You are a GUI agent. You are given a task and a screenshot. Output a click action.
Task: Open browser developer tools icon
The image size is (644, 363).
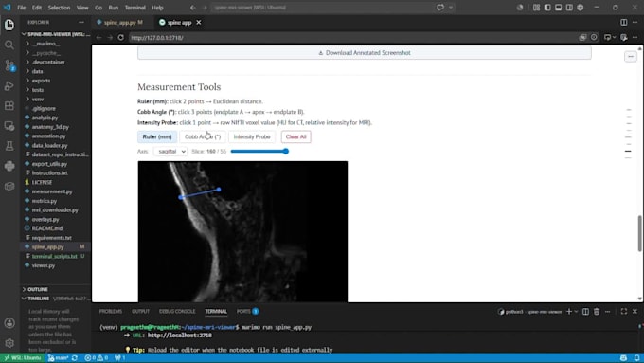click(624, 37)
